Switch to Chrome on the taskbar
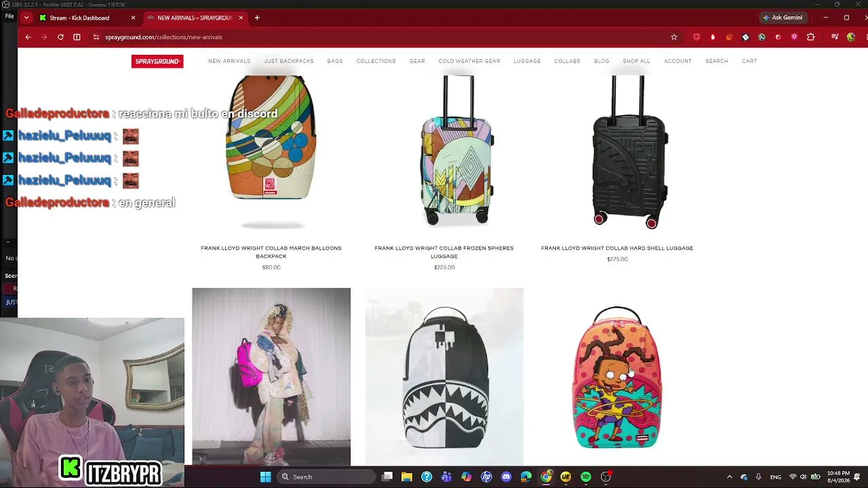The height and width of the screenshot is (488, 868). pyautogui.click(x=546, y=477)
